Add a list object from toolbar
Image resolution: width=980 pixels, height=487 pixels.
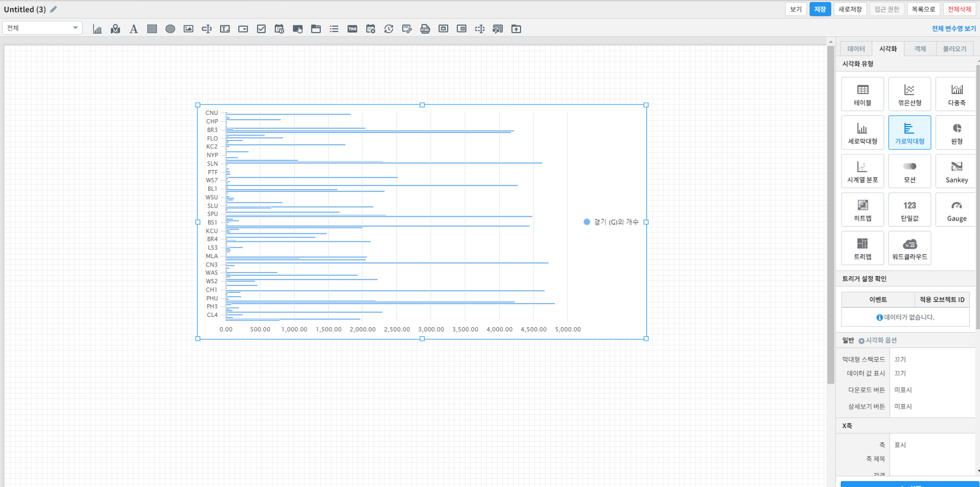click(334, 29)
